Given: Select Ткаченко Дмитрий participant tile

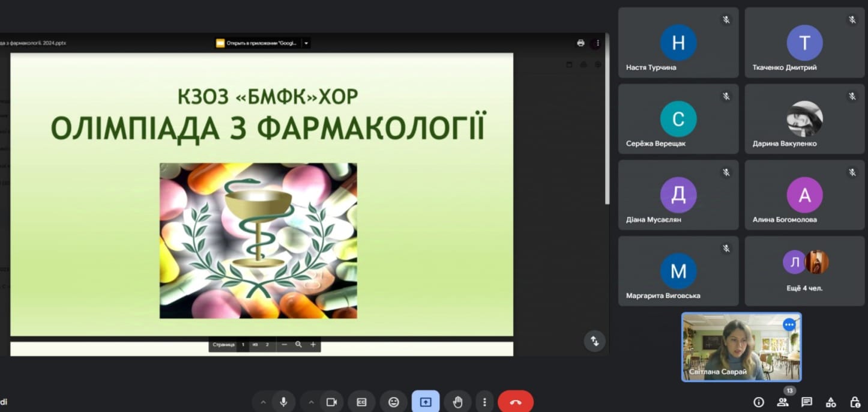Looking at the screenshot, I should pos(805,42).
